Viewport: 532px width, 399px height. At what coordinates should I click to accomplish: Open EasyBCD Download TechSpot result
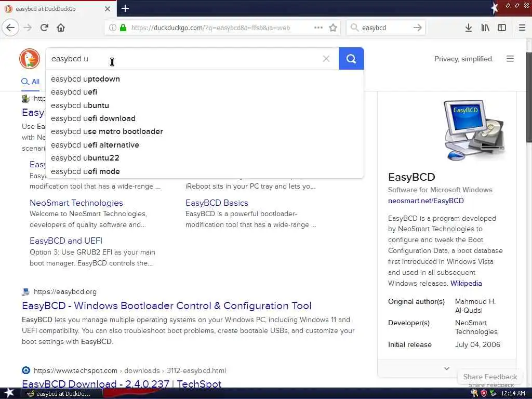click(122, 384)
